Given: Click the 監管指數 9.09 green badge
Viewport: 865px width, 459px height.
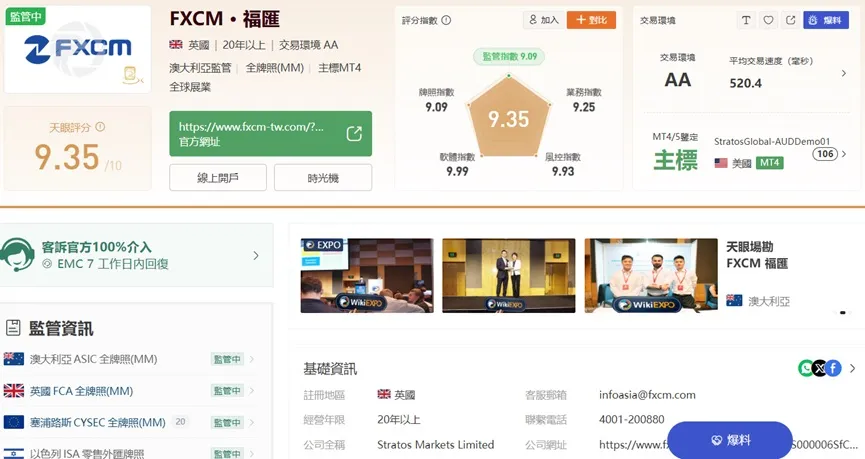Looking at the screenshot, I should [509, 56].
